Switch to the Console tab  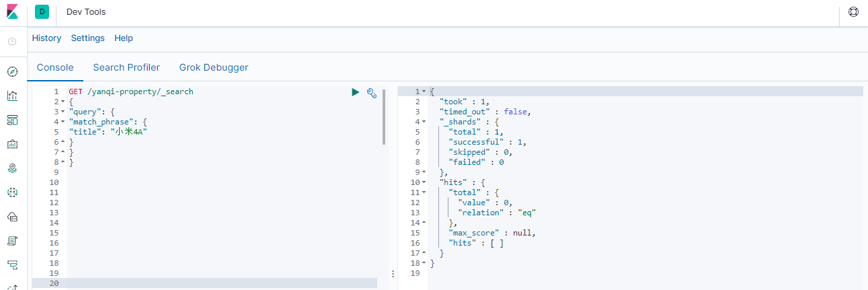55,67
